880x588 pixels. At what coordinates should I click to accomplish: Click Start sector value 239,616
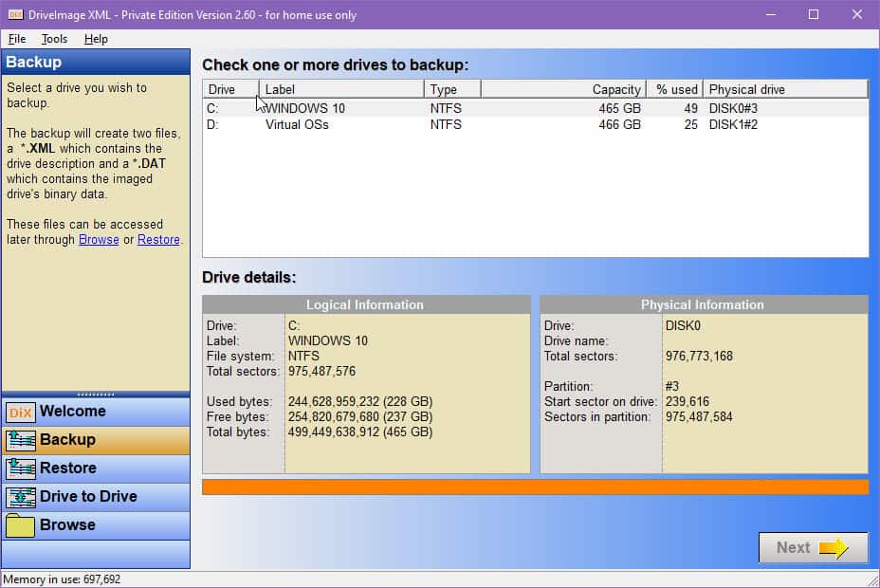pos(687,402)
